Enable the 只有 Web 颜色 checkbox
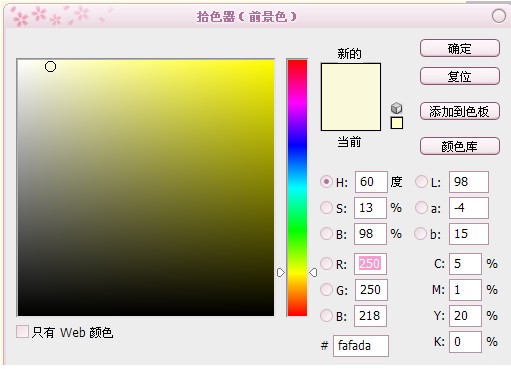The width and height of the screenshot is (511, 369). click(22, 332)
